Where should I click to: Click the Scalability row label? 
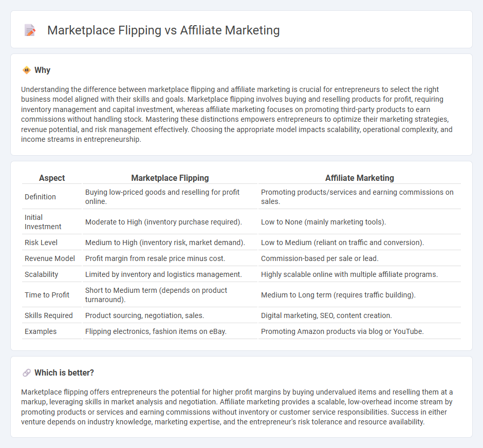41,275
